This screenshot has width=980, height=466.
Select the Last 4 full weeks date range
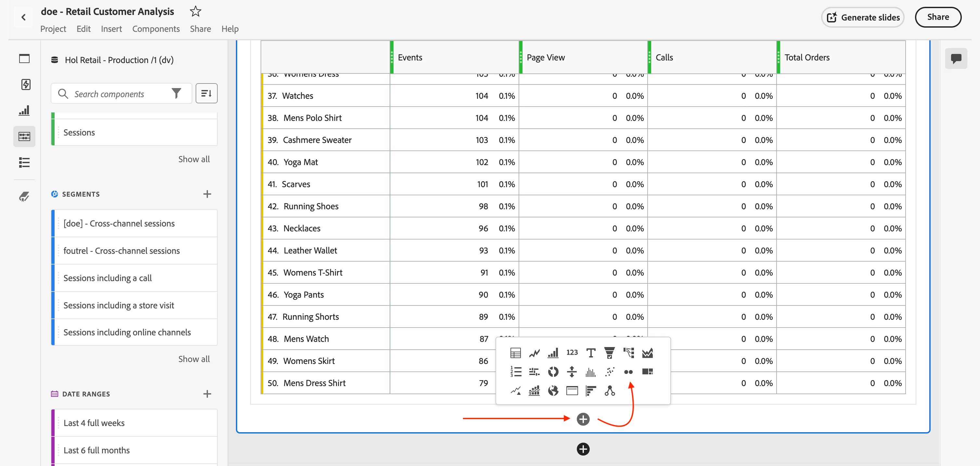[134, 423]
